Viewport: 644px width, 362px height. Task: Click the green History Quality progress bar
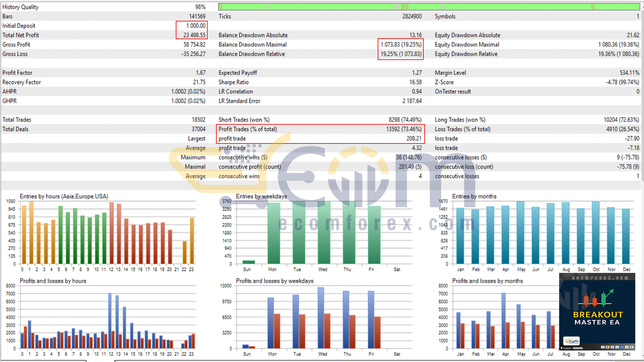(x=429, y=7)
